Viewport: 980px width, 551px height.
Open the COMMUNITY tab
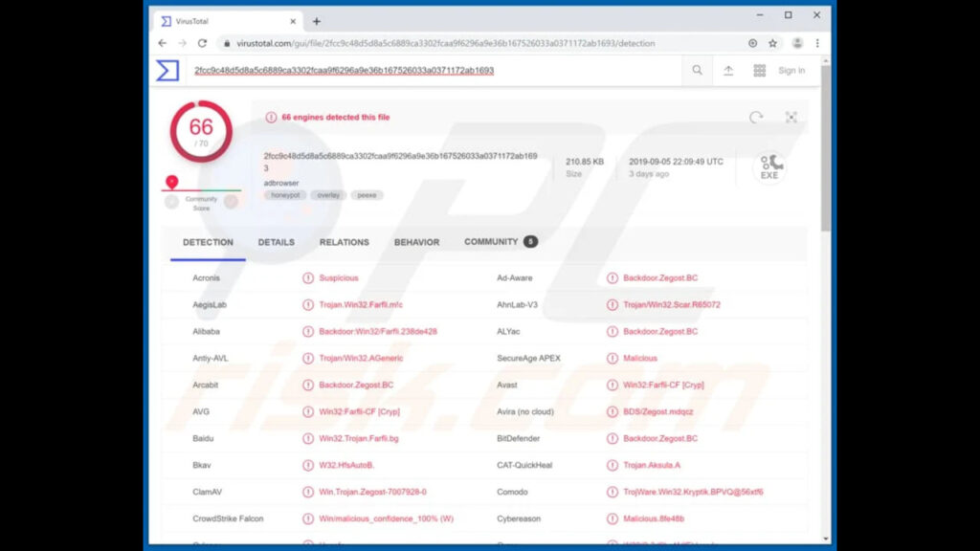tap(501, 242)
